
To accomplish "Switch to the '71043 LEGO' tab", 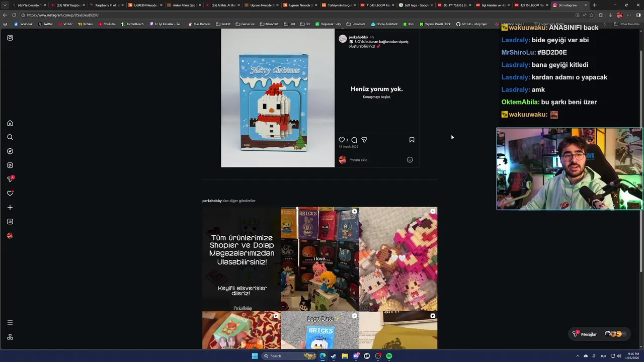I will pyautogui.click(x=377, y=5).
